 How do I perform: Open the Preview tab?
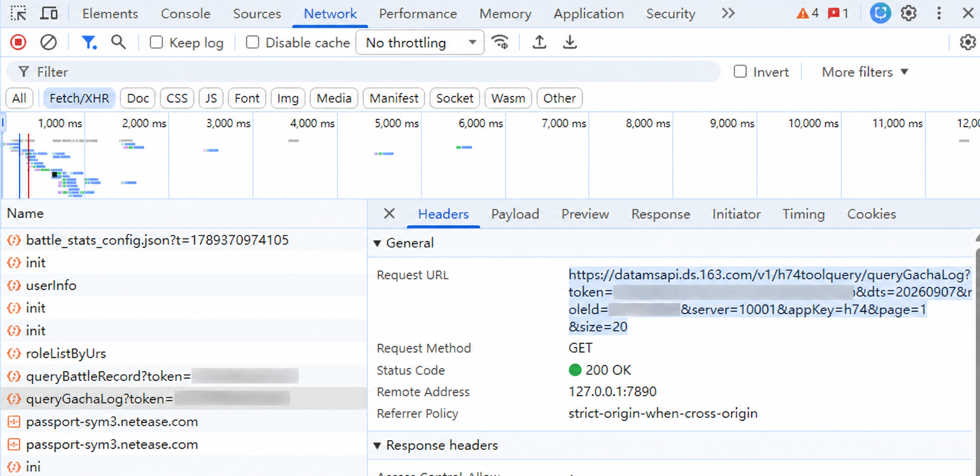tap(585, 214)
